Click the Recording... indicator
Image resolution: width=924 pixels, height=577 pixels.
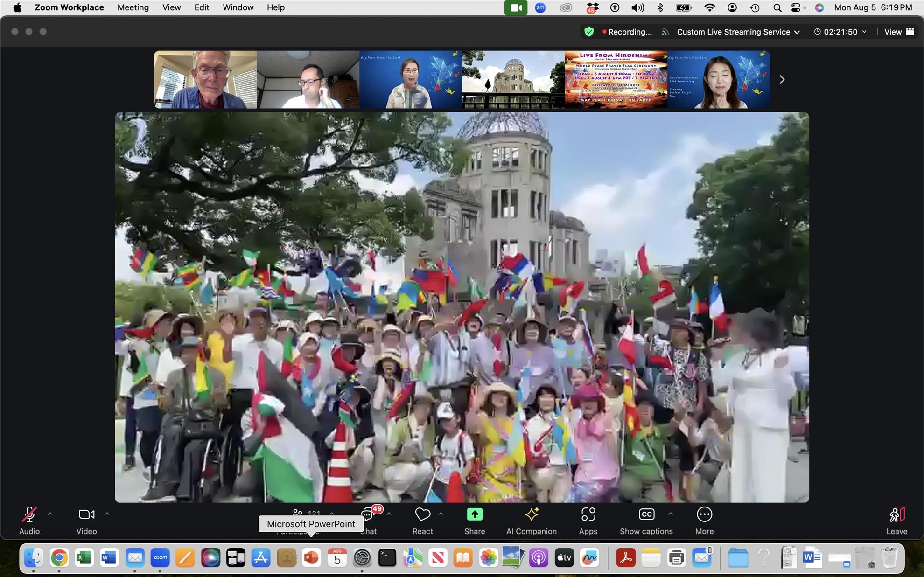click(627, 32)
